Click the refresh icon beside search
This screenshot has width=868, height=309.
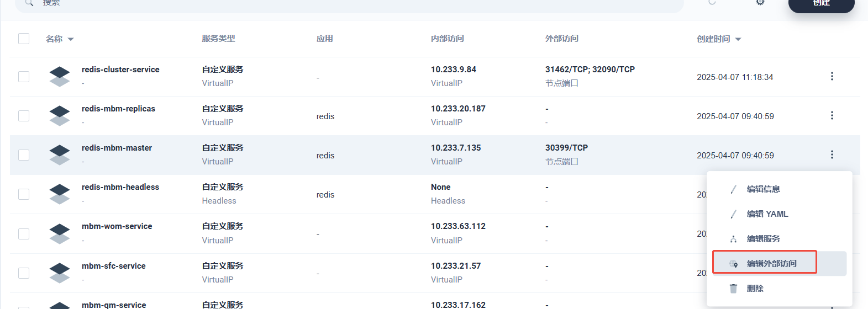pyautogui.click(x=712, y=2)
